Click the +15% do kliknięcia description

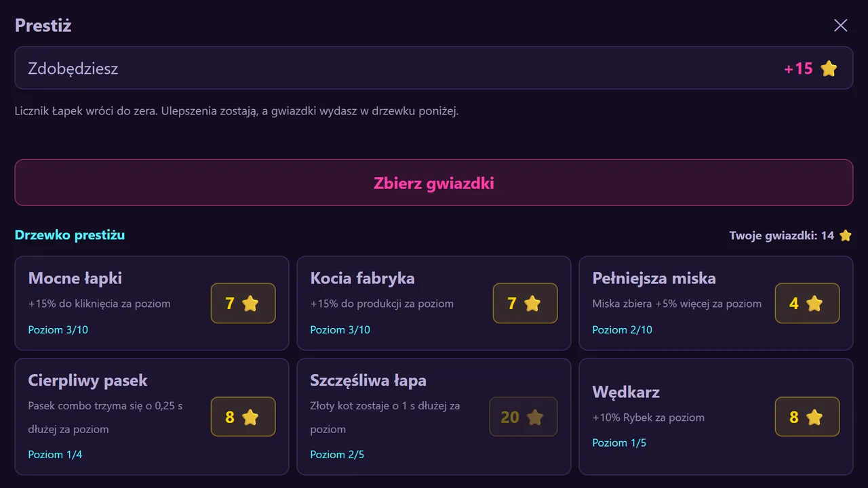tap(100, 304)
